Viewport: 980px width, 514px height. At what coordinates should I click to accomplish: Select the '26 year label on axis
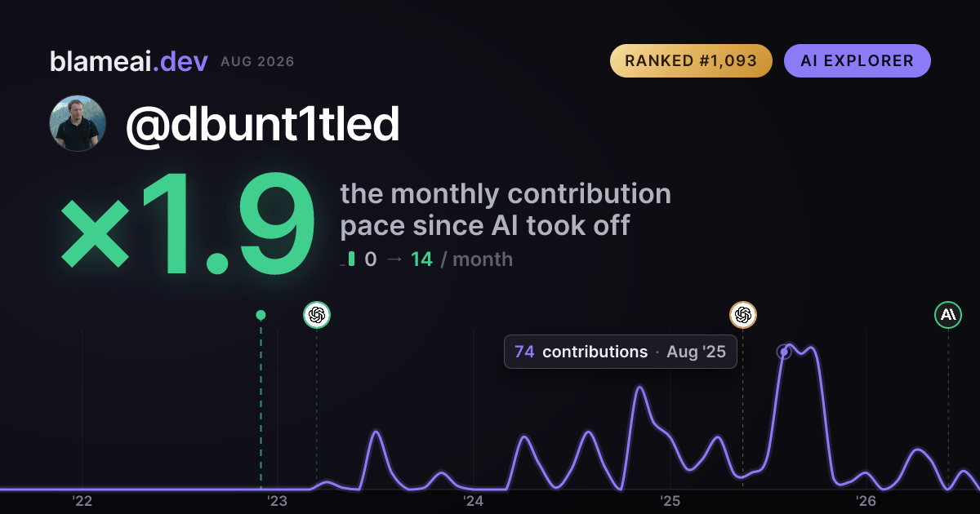(x=866, y=501)
